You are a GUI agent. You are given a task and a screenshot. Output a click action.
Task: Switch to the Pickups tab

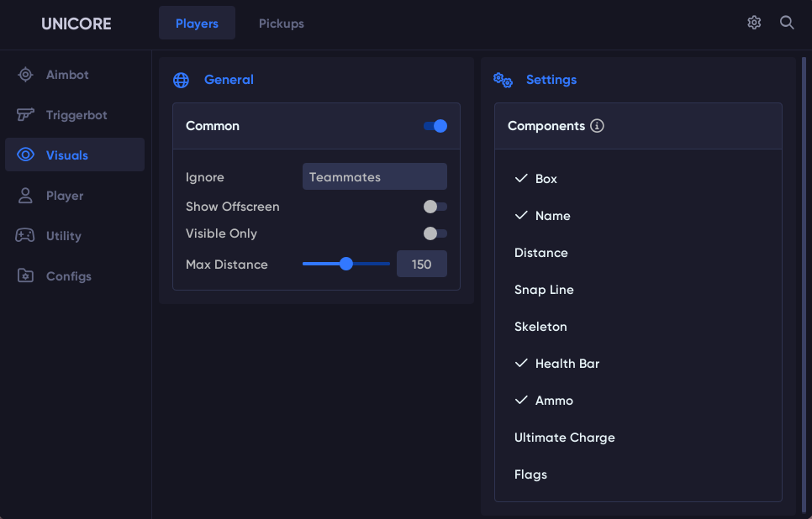282,24
